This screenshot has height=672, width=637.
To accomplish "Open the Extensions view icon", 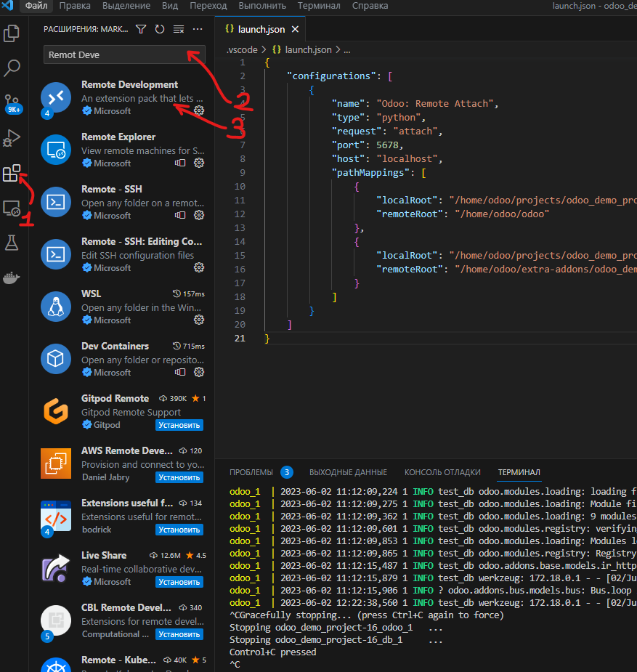I will [x=12, y=173].
